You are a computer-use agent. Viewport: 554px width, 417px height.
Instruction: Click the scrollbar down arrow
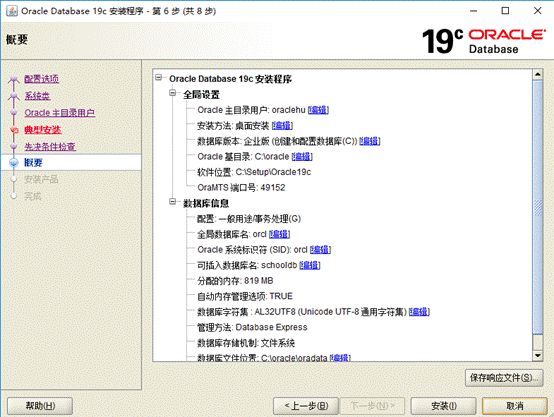click(x=537, y=356)
